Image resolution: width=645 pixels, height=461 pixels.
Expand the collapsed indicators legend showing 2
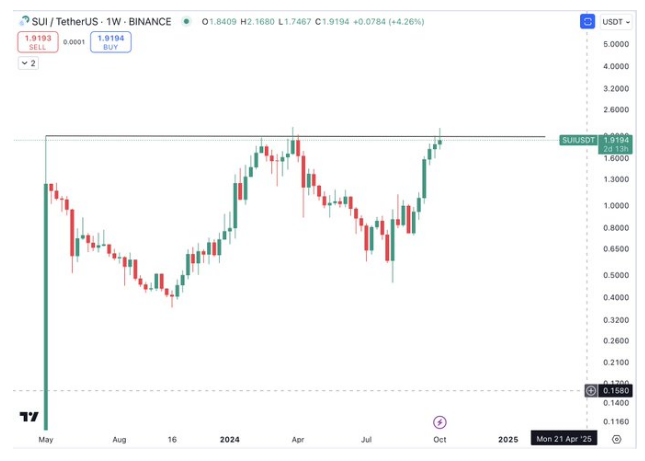pyautogui.click(x=28, y=63)
